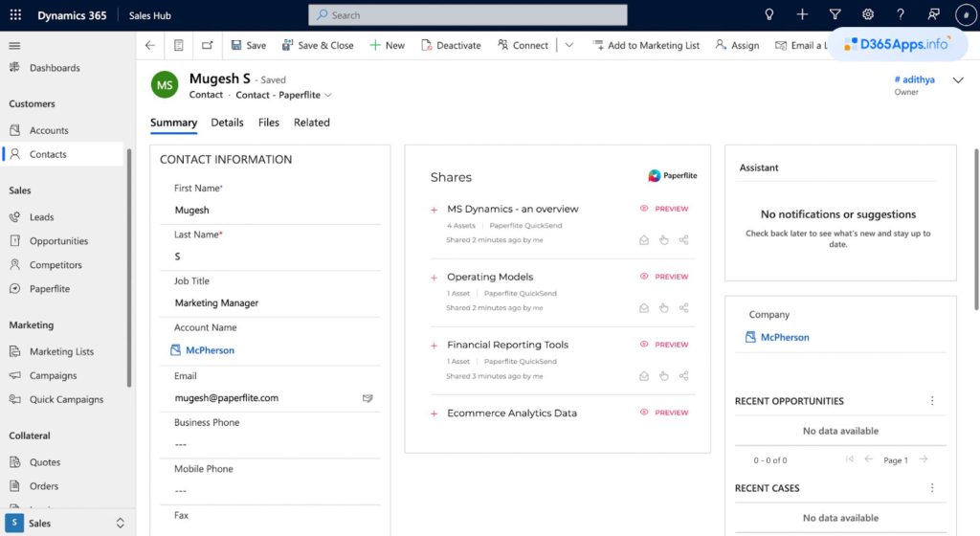This screenshot has height=536, width=980.
Task: Open Marketing Lists in sidebar
Action: pos(62,351)
